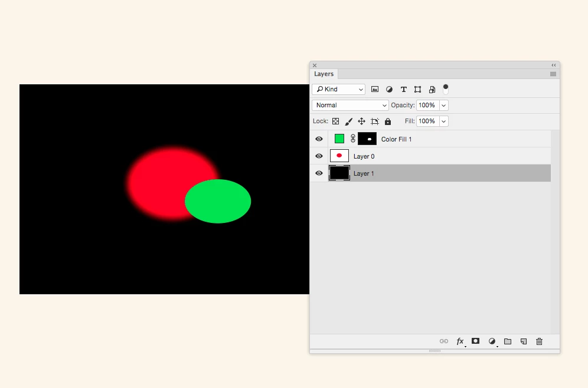Click the mask link chain icon

coord(353,139)
